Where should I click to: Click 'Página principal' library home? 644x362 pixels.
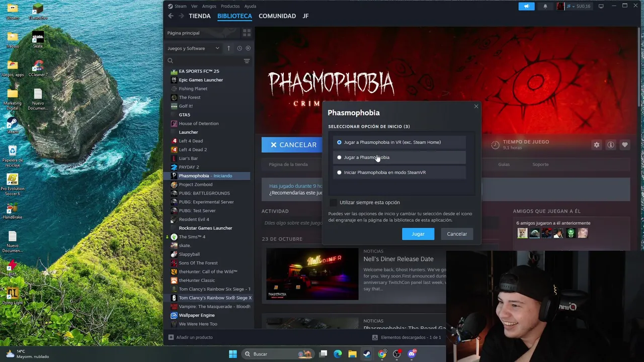coord(183,33)
